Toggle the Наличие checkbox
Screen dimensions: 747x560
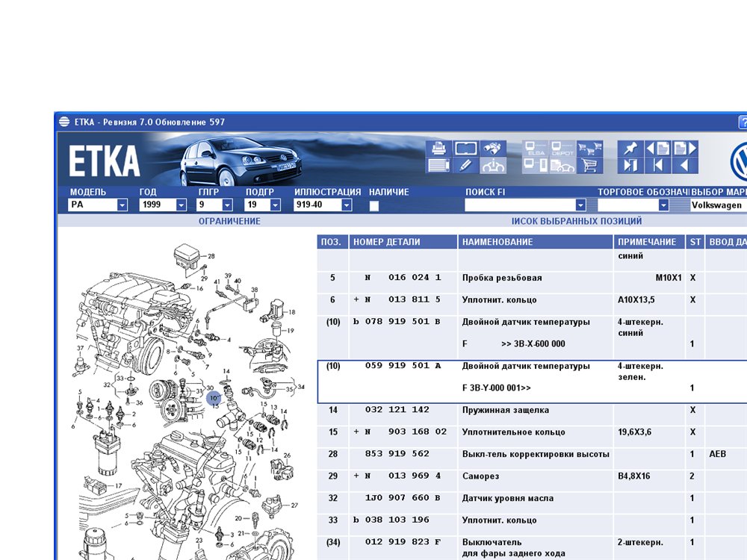(x=374, y=206)
